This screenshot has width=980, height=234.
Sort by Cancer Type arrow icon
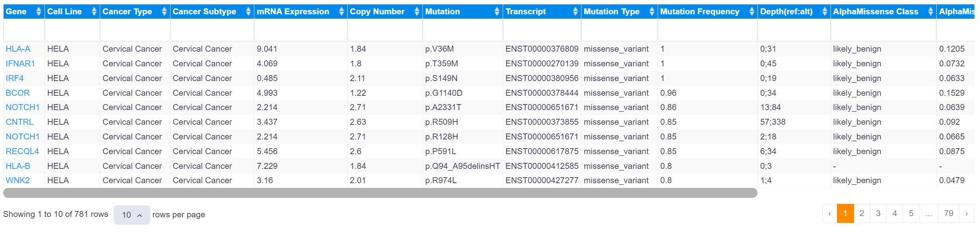pyautogui.click(x=164, y=12)
